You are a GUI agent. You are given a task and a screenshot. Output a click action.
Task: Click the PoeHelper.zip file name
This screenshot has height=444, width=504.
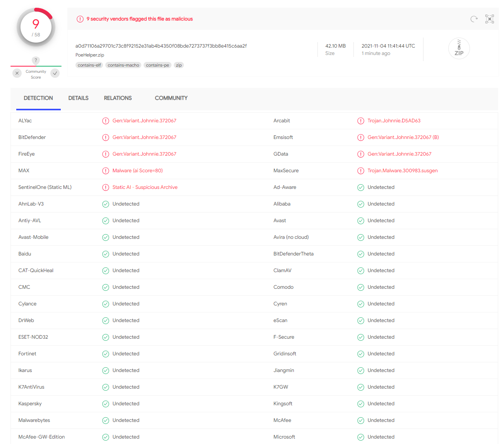coord(90,55)
